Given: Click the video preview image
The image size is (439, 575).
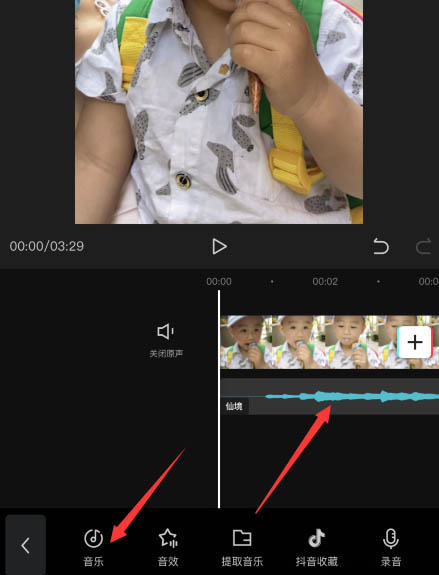Looking at the screenshot, I should 219,112.
